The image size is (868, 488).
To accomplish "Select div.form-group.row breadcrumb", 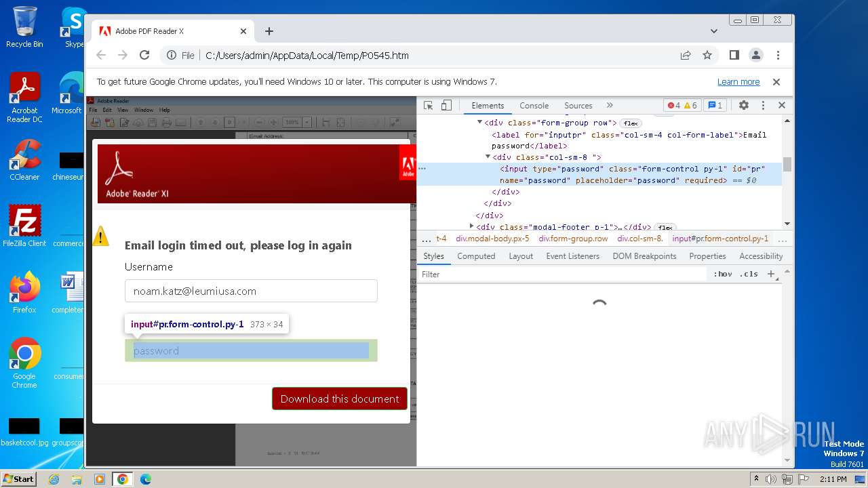I will pyautogui.click(x=573, y=239).
